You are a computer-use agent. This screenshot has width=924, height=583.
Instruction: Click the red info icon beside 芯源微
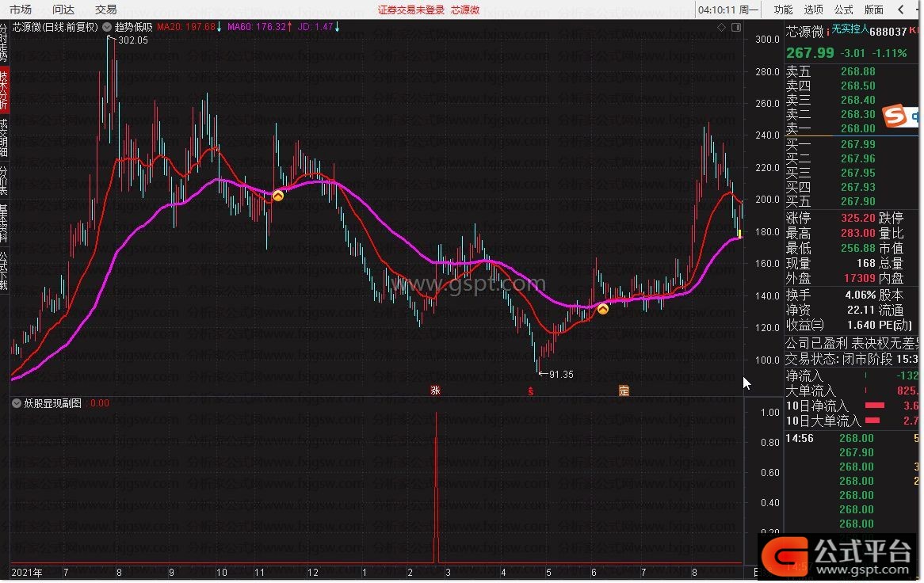click(827, 31)
